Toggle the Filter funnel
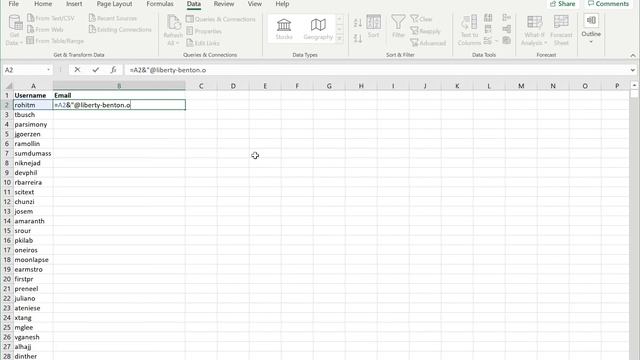 [398, 27]
